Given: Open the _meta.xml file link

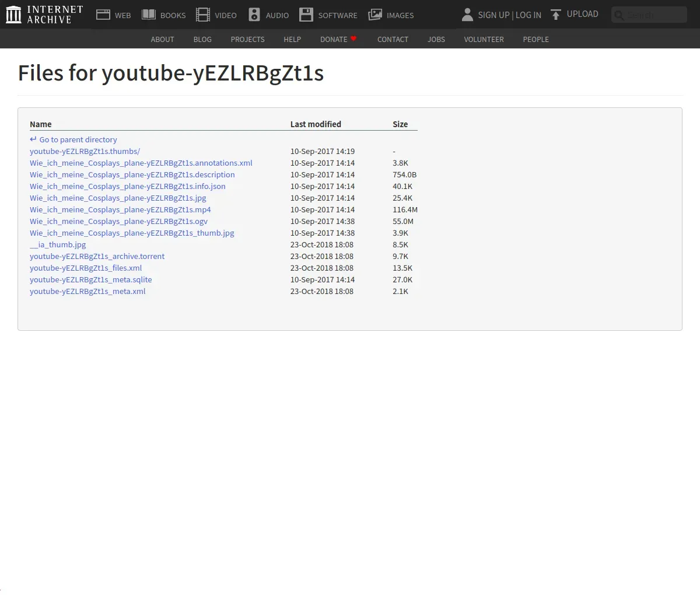Looking at the screenshot, I should click(87, 291).
